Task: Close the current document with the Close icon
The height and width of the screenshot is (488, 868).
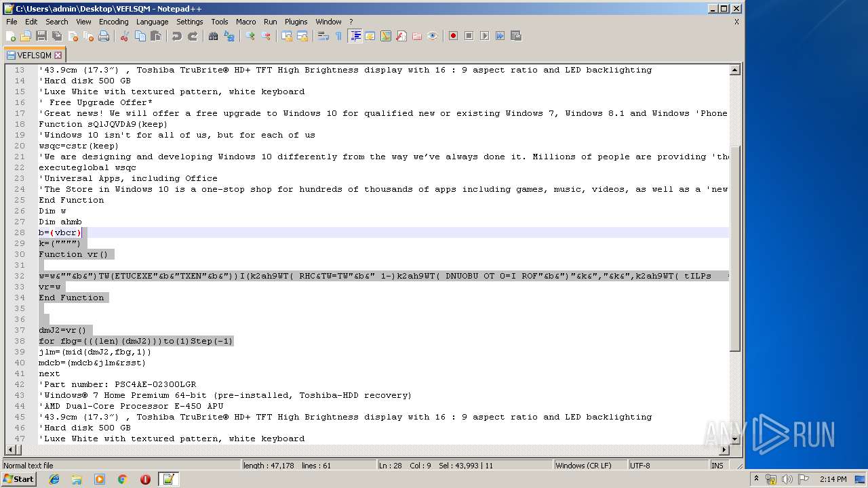Action: click(73, 36)
